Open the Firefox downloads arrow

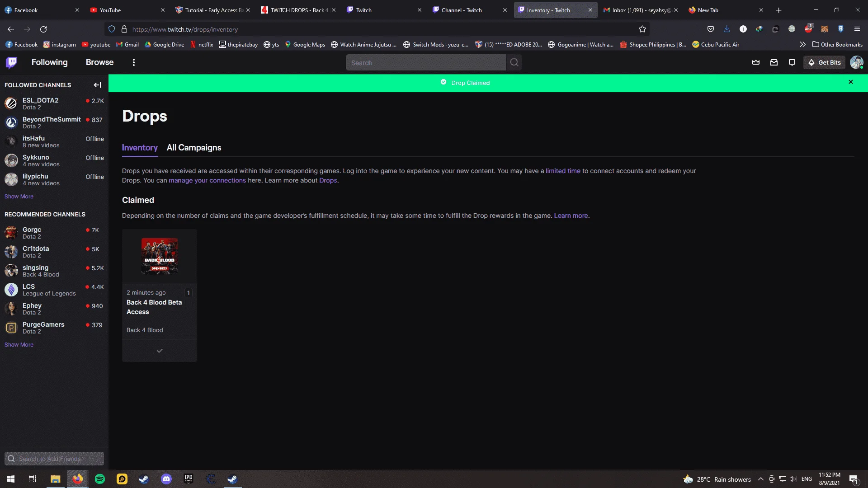pos(726,29)
